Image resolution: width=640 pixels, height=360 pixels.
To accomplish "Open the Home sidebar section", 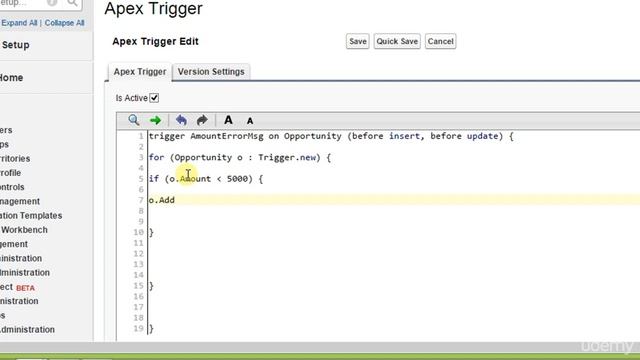I will pos(11,78).
